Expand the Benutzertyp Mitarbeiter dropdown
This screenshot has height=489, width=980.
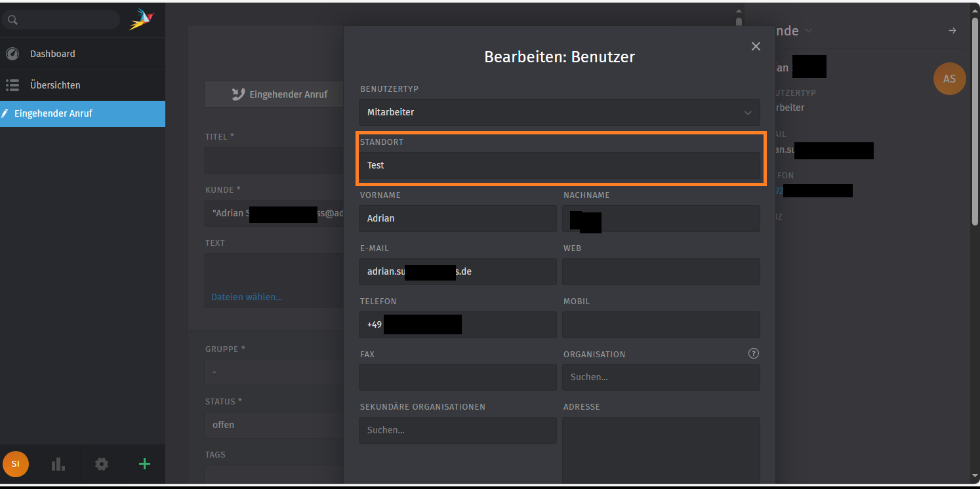coord(559,112)
